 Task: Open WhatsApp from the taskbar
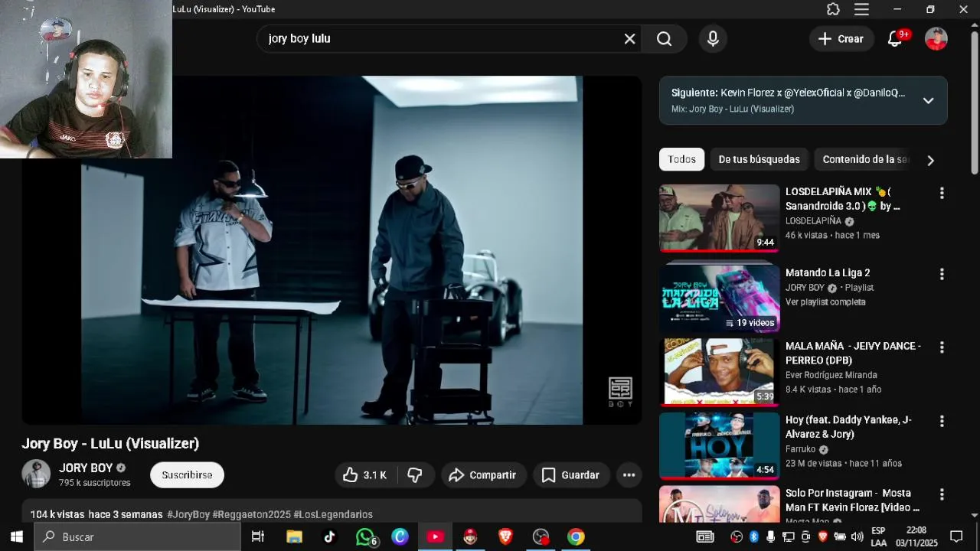tap(365, 537)
